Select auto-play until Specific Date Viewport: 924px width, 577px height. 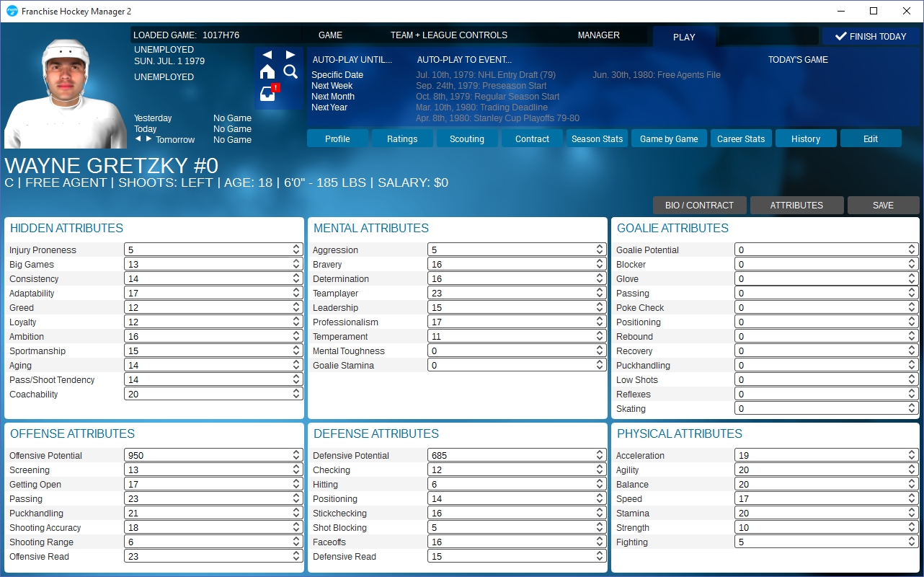[x=337, y=75]
